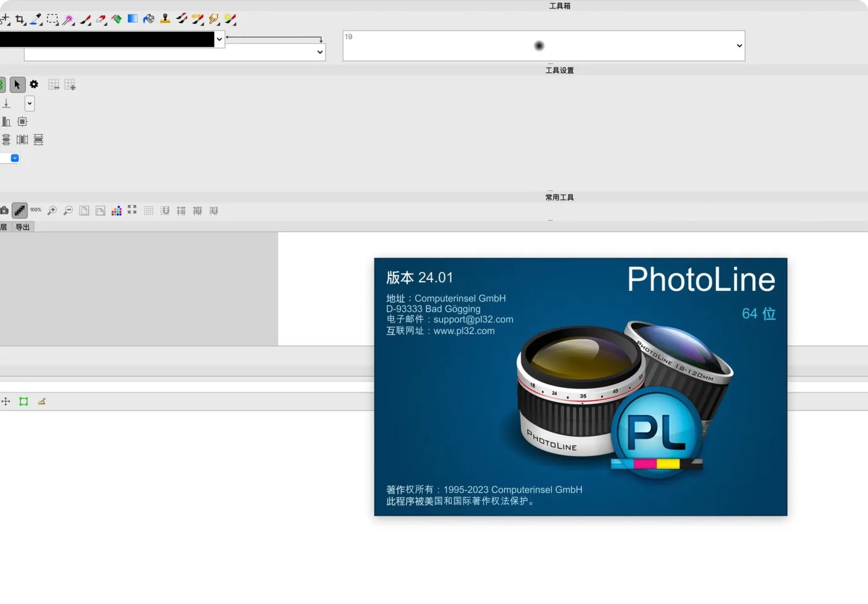The width and height of the screenshot is (868, 604).
Task: Click the green bounding-box transform icon
Action: click(23, 401)
